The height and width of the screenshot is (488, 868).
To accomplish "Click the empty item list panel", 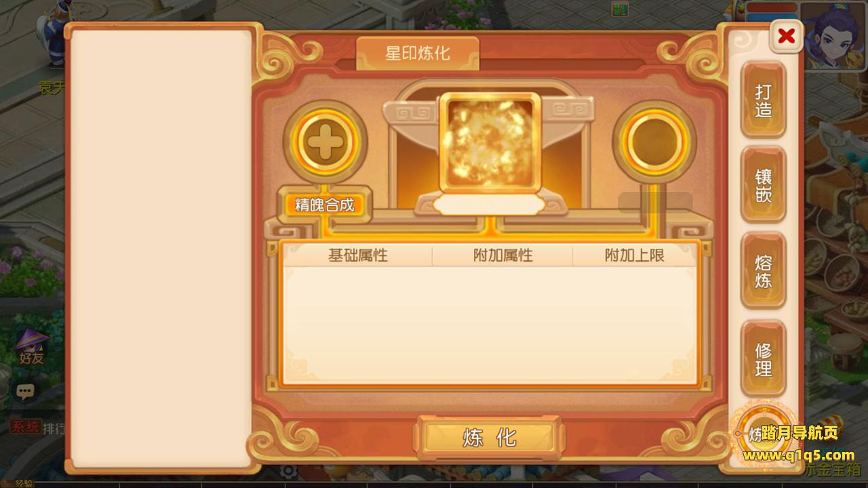I will click(x=161, y=248).
